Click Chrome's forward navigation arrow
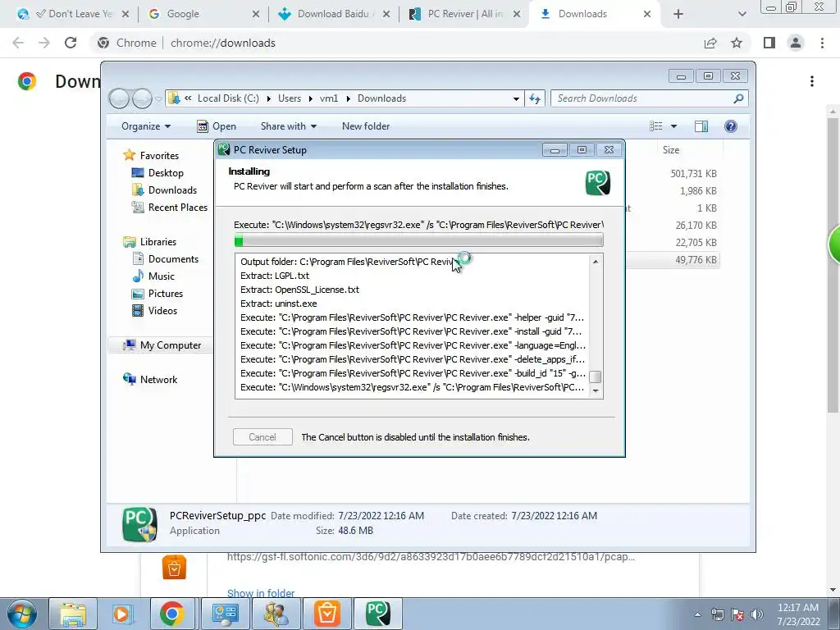840x630 pixels. 44,43
